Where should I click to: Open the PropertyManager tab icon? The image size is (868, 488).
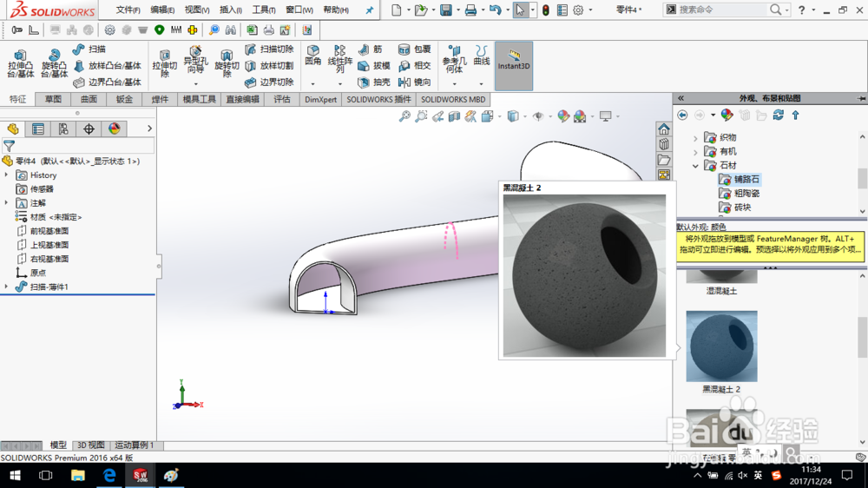pyautogui.click(x=37, y=129)
